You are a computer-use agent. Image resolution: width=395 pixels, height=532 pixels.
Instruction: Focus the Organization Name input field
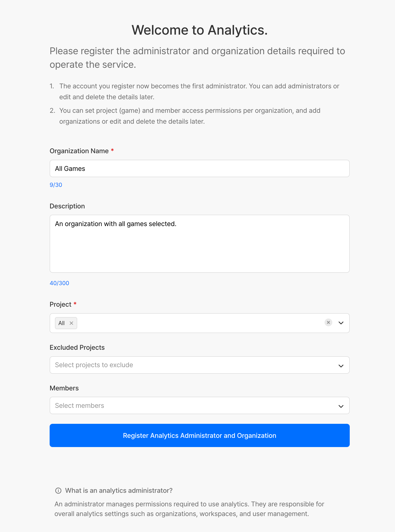click(x=199, y=168)
